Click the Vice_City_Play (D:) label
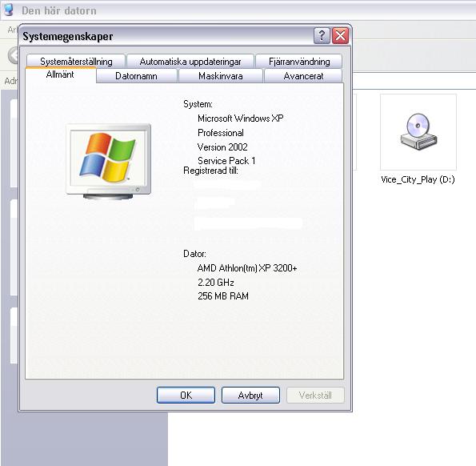The image size is (476, 466). click(x=418, y=179)
